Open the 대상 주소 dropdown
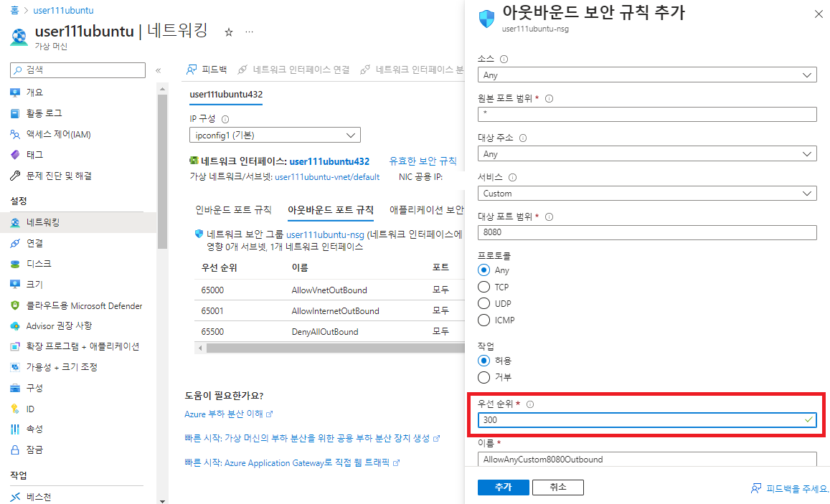Viewport: 830px width, 504px height. click(x=647, y=154)
